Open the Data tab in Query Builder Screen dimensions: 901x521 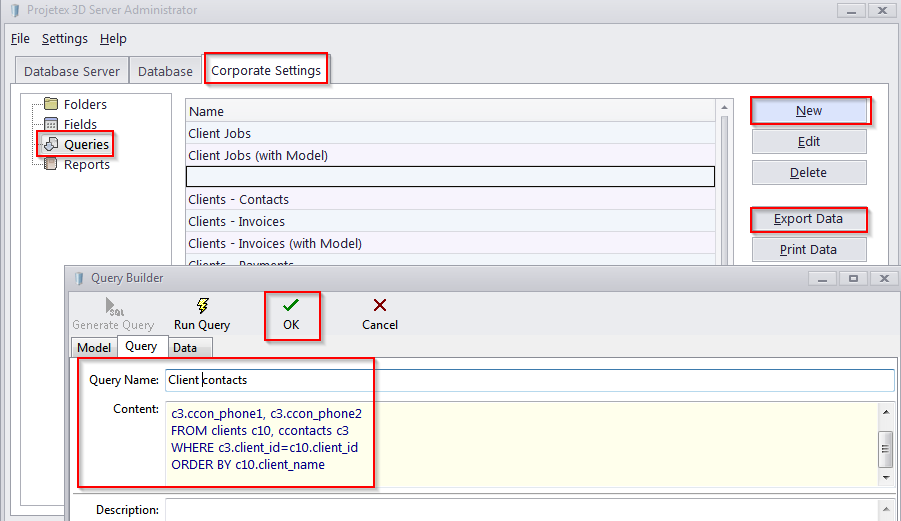click(x=184, y=347)
